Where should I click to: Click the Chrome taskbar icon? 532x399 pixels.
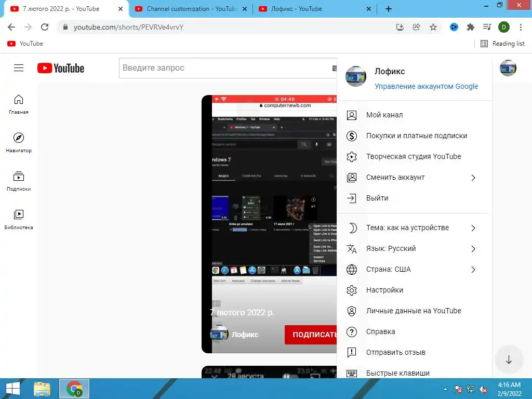[74, 389]
